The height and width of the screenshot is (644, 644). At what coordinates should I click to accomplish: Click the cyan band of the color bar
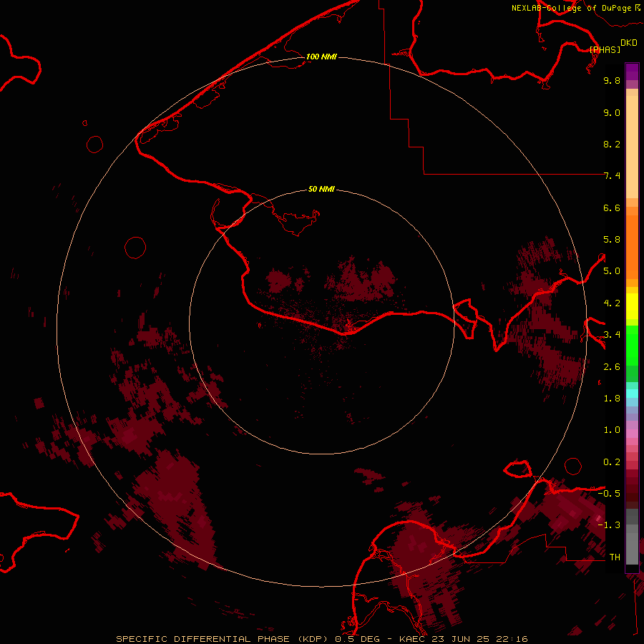coord(632,393)
